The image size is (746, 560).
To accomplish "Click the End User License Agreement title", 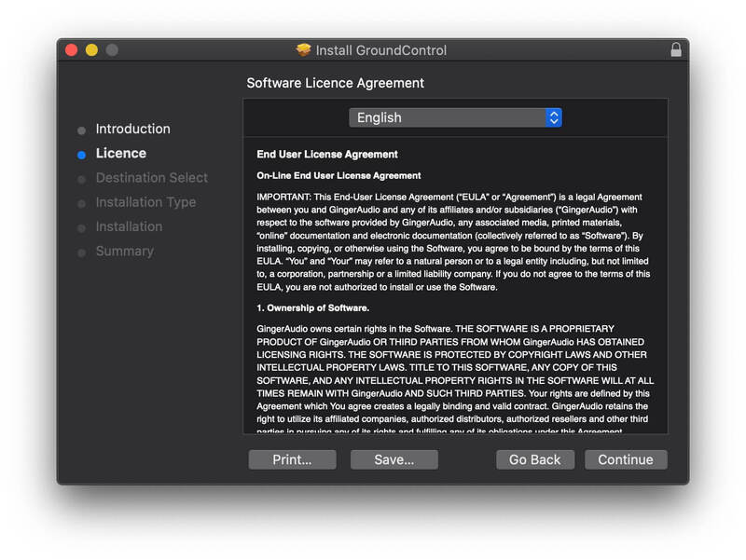I will click(327, 154).
